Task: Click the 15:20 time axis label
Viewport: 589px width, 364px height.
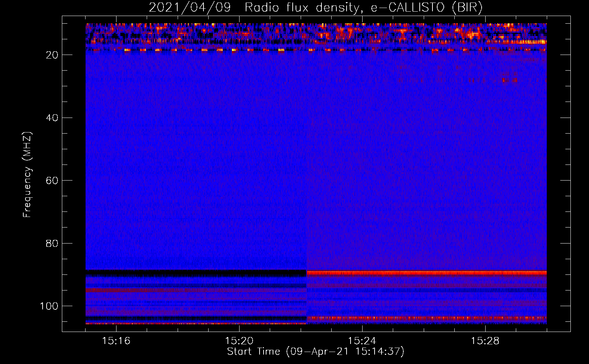Action: 239,341
